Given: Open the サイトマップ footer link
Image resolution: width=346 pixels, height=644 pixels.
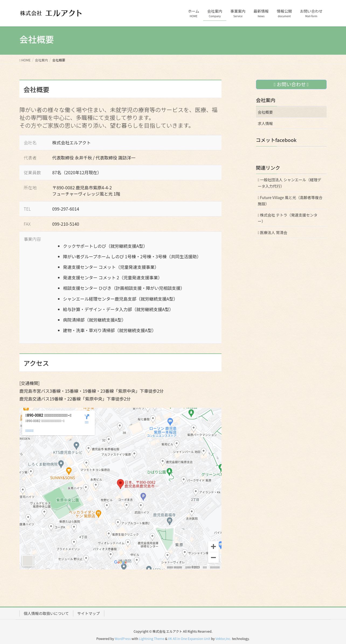Looking at the screenshot, I should 88,613.
